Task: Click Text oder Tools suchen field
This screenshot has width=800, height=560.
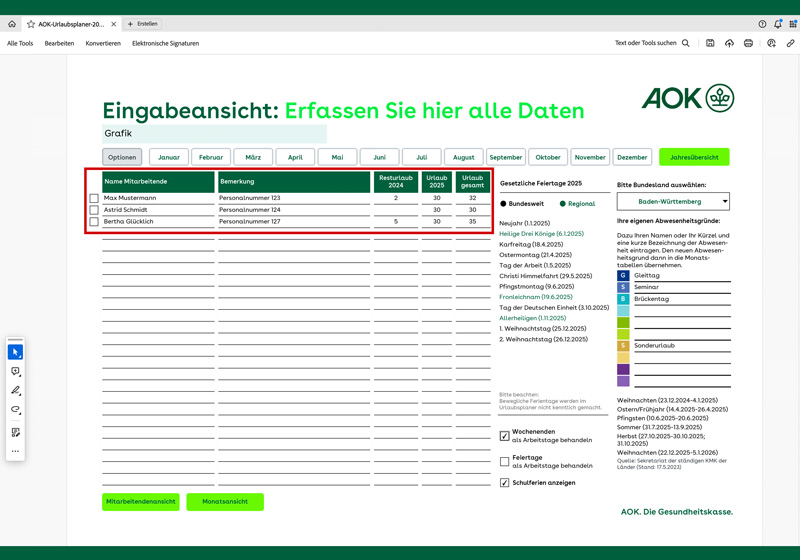Action: pos(645,43)
